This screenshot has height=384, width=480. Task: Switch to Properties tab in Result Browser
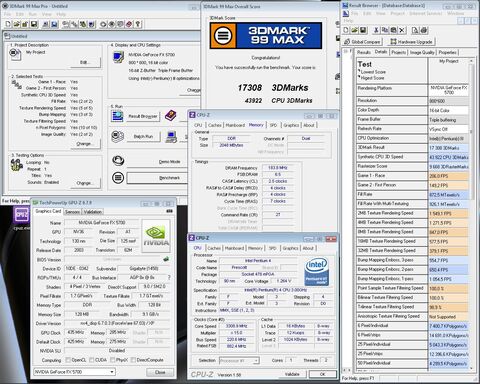[447, 52]
